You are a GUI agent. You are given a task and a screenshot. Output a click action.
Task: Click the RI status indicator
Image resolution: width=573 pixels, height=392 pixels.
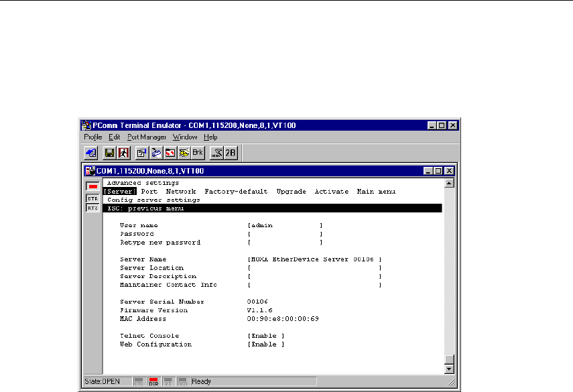point(168,382)
